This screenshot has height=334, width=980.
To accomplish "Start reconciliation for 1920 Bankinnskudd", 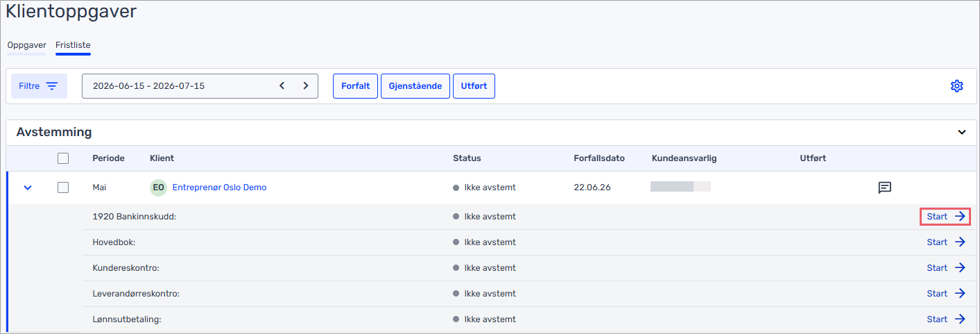I will coord(945,217).
